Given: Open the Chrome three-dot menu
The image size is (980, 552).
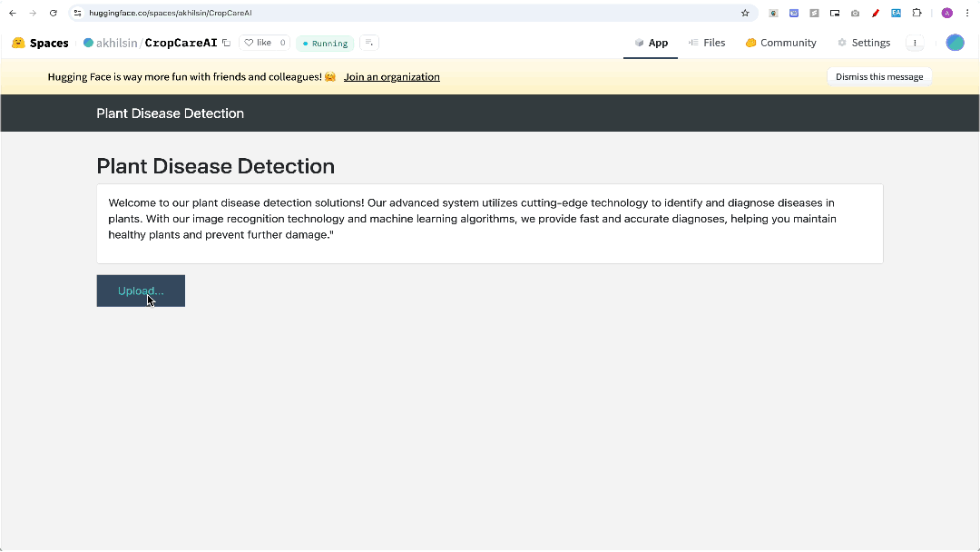Looking at the screenshot, I should tap(967, 14).
